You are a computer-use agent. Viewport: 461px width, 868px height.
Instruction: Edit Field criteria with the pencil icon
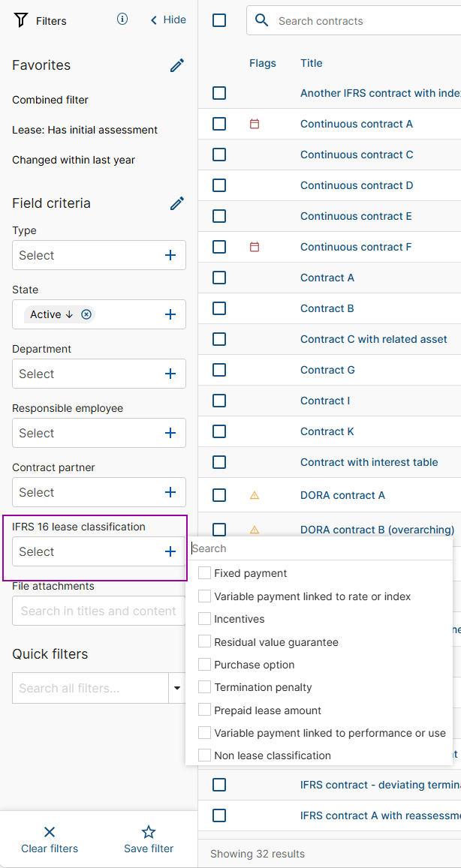coord(177,203)
